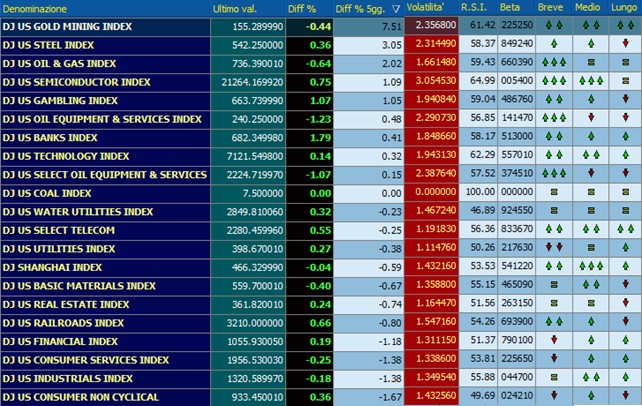Click Medio double up arrows for Industrials Index
The width and height of the screenshot is (642, 406).
[591, 377]
